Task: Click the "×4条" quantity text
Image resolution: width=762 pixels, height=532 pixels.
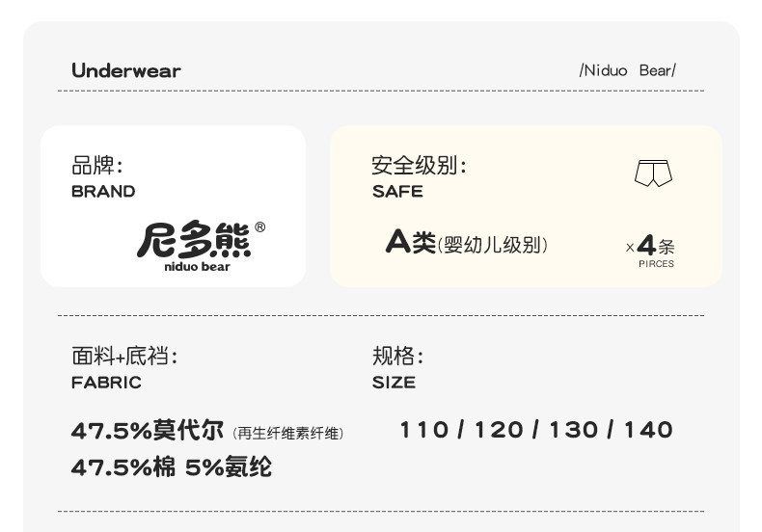Action: tap(650, 245)
